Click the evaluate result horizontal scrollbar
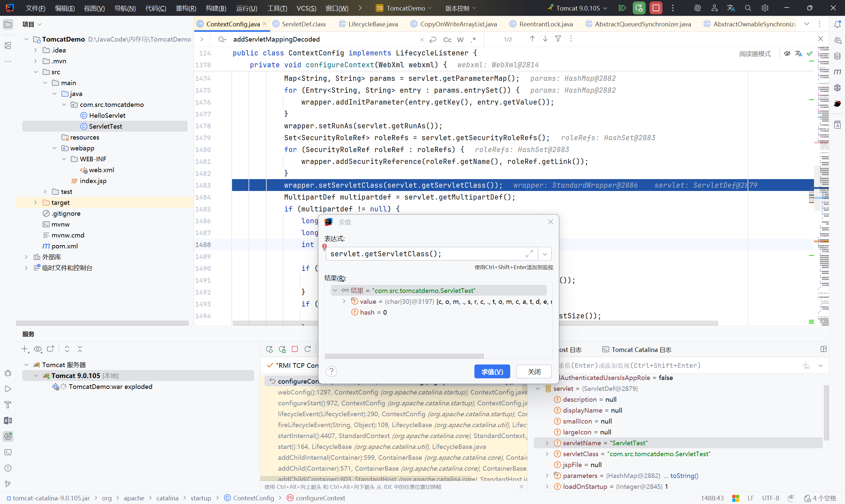This screenshot has width=845, height=504. pos(404,356)
